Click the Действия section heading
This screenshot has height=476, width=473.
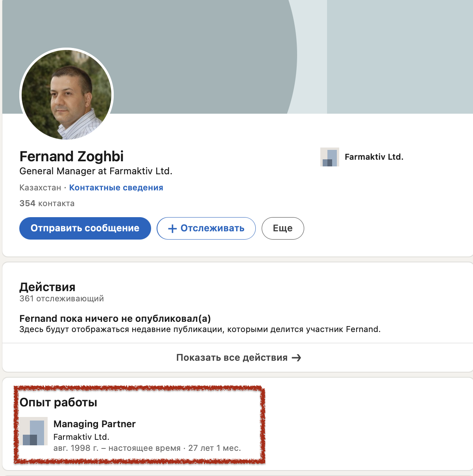[x=47, y=287]
